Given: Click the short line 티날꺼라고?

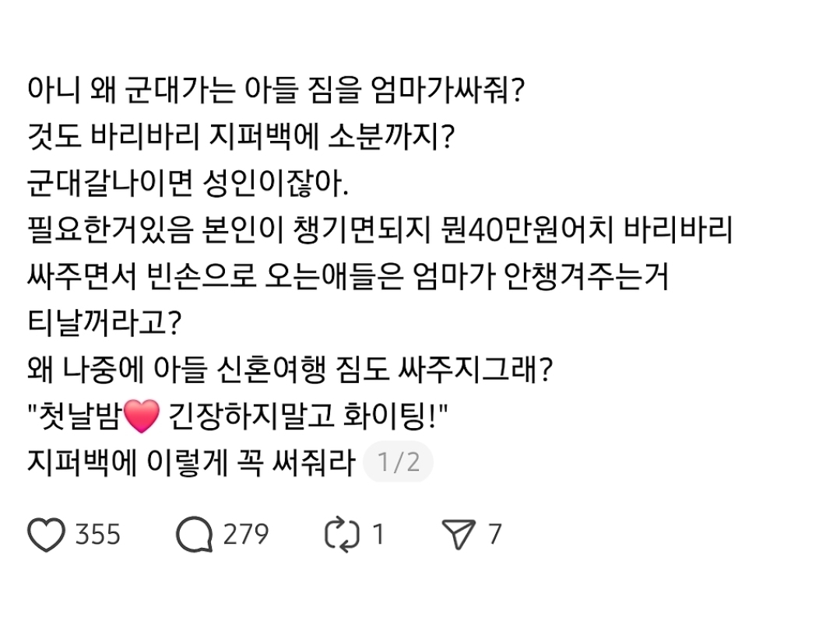Looking at the screenshot, I should pos(104,323).
